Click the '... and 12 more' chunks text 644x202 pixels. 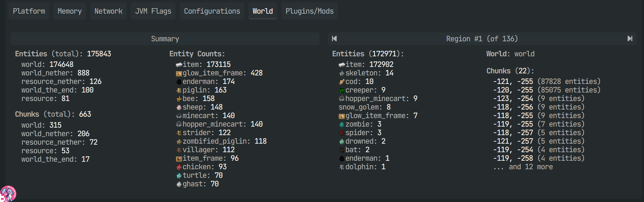click(523, 167)
